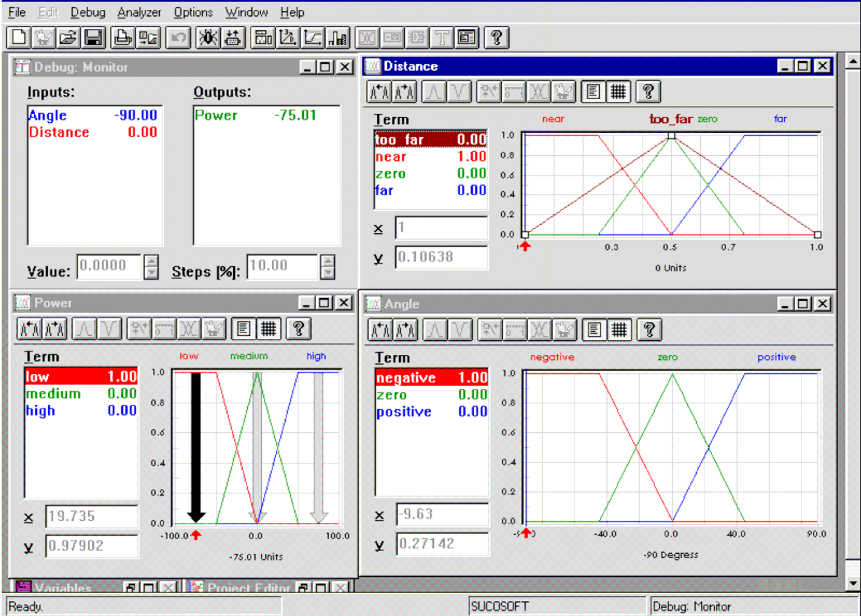Toggle grid display in Power window
861x616 pixels.
tap(269, 328)
